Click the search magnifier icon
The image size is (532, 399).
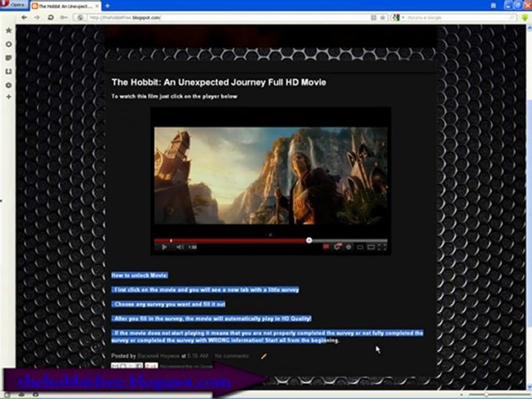click(512, 18)
